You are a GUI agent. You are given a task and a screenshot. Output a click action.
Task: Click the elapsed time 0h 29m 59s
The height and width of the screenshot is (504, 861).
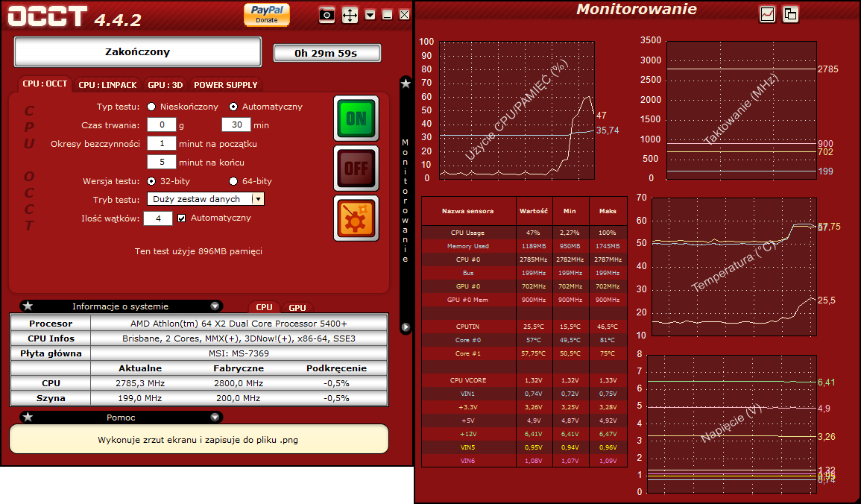coord(327,53)
